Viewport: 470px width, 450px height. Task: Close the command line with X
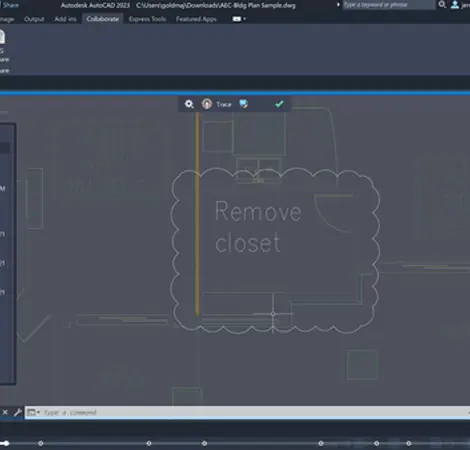click(x=5, y=413)
